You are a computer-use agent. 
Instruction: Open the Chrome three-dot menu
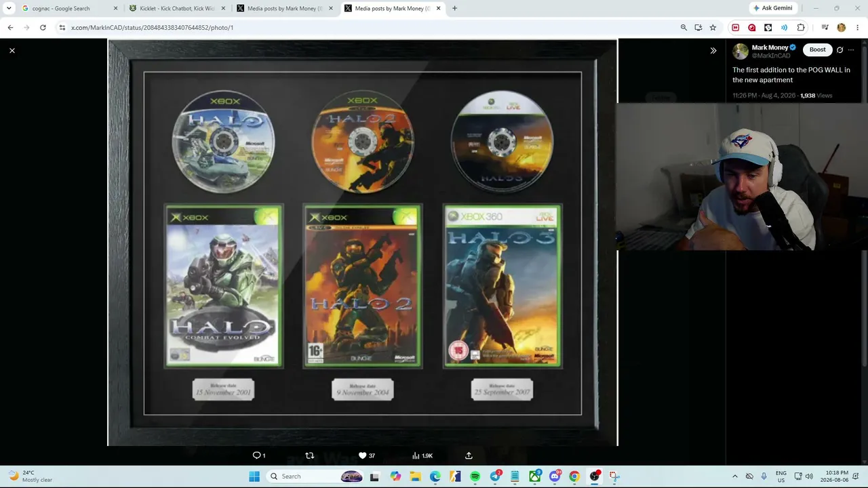tap(858, 28)
